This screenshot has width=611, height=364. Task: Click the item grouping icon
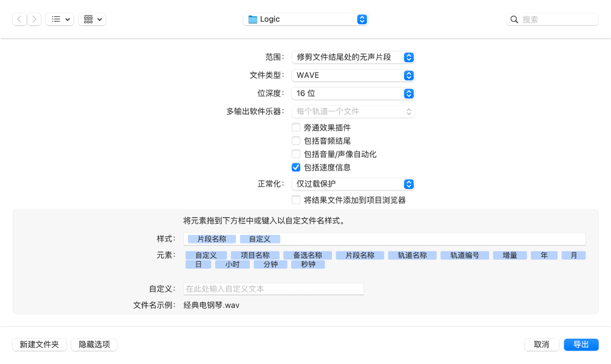[92, 19]
